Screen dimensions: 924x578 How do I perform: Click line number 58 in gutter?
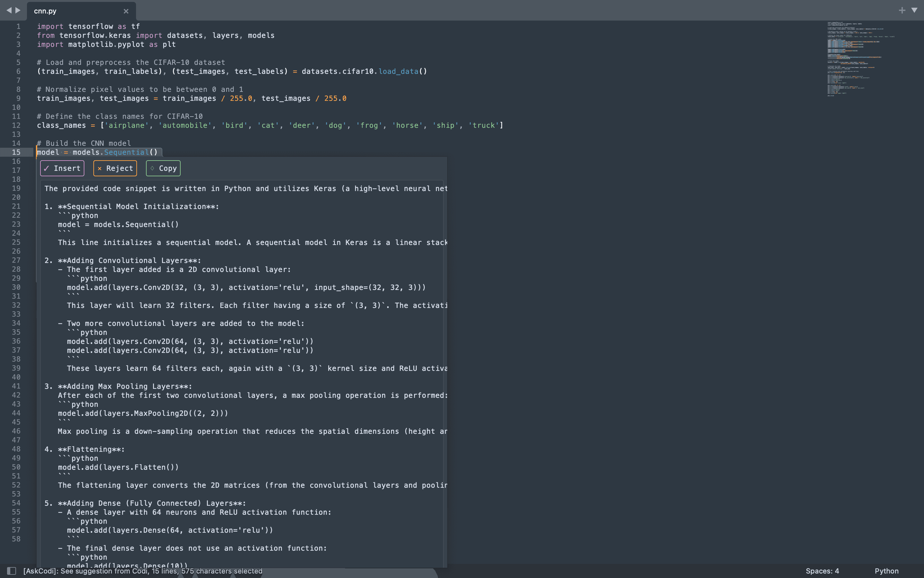(16, 539)
